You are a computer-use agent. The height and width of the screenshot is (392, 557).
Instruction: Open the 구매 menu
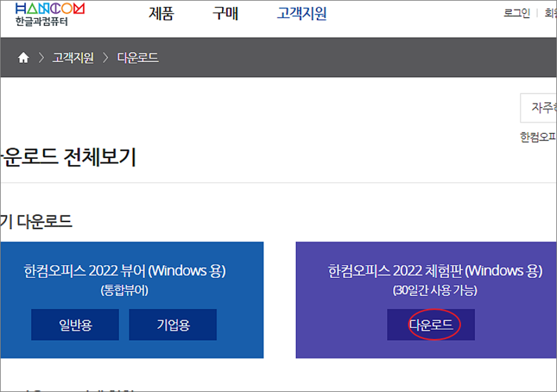[x=225, y=13]
